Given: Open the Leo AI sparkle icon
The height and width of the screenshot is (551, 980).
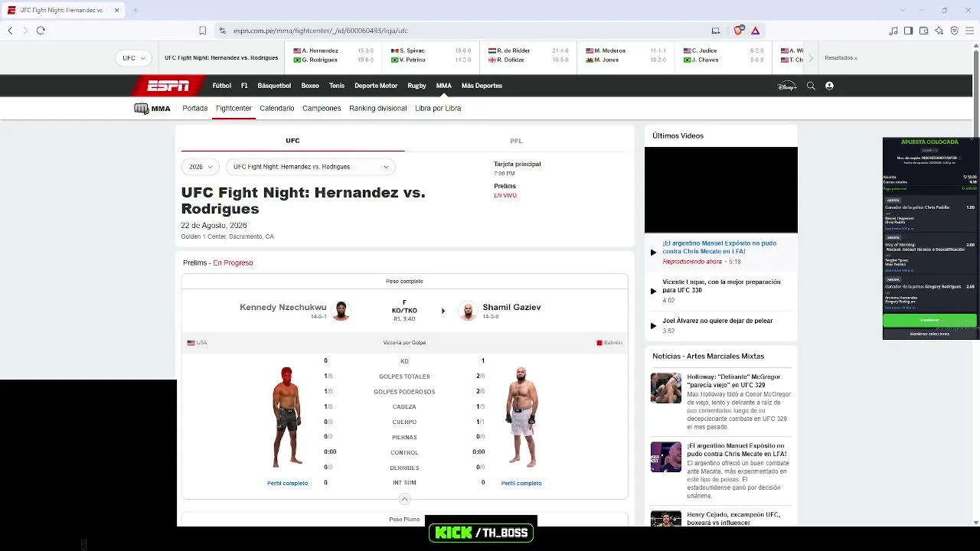Looking at the screenshot, I should pos(939,31).
